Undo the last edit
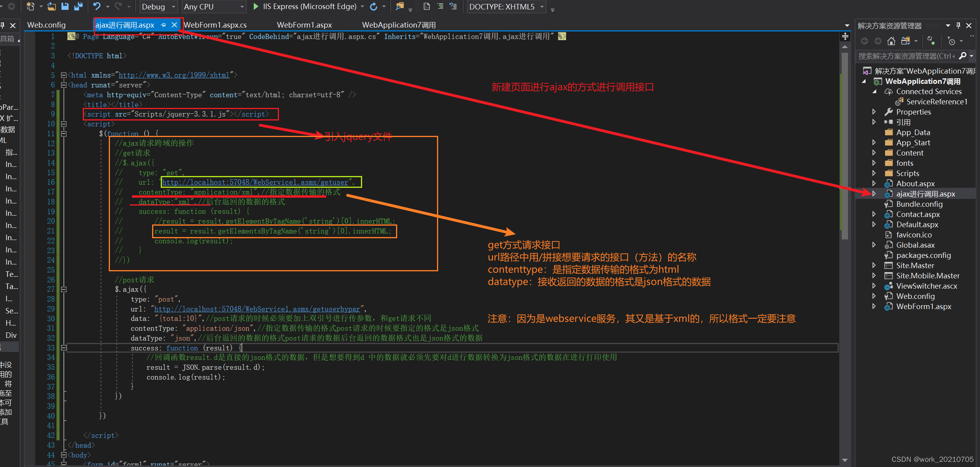Viewport: 980px width, 467px height. [97, 6]
